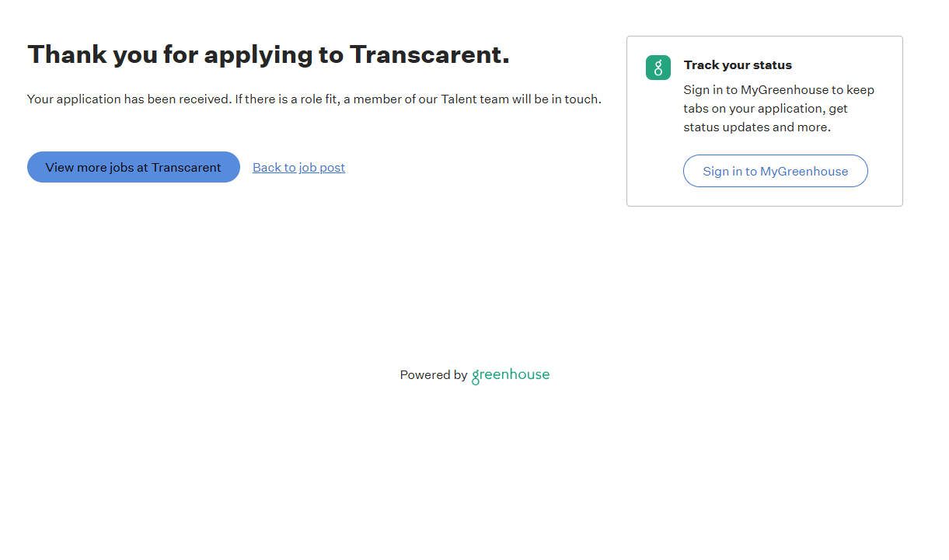Image resolution: width=949 pixels, height=560 pixels.
Task: Click the word Transcarent in the main heading
Action: [428, 54]
